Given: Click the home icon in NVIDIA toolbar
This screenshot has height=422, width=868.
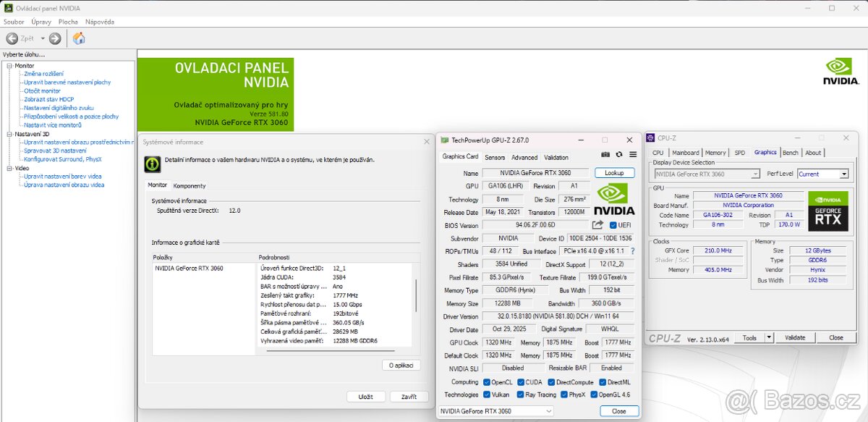Looking at the screenshot, I should tap(78, 38).
